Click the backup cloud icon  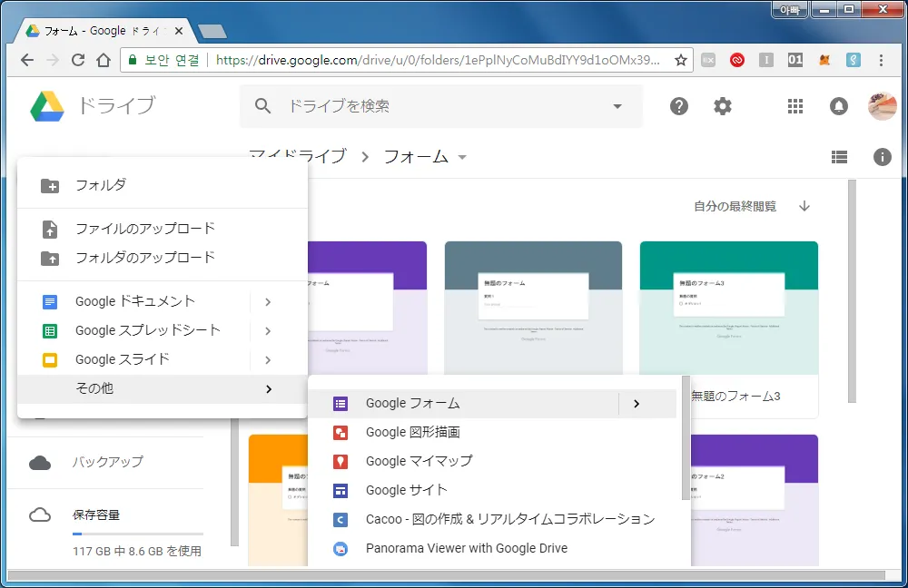tap(40, 463)
